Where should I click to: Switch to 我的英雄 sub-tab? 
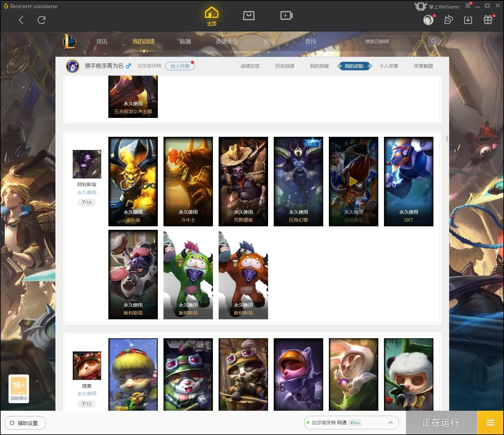[x=319, y=66]
